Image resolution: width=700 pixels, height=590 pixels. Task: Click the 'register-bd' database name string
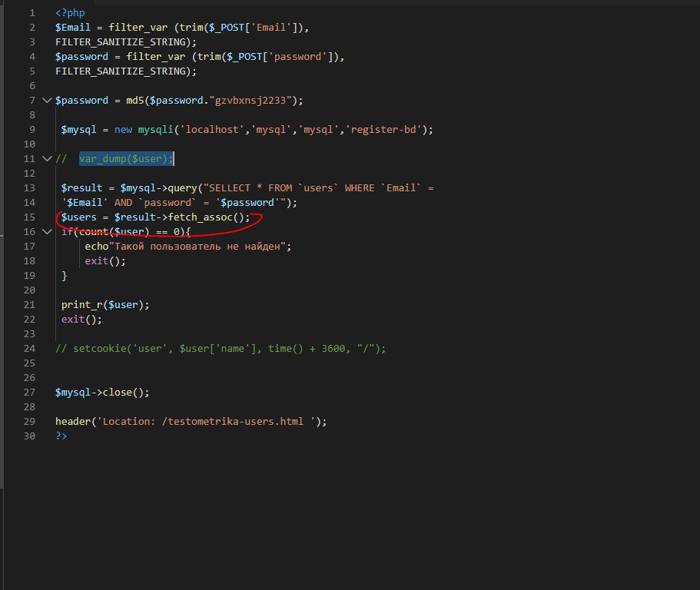pyautogui.click(x=383, y=130)
